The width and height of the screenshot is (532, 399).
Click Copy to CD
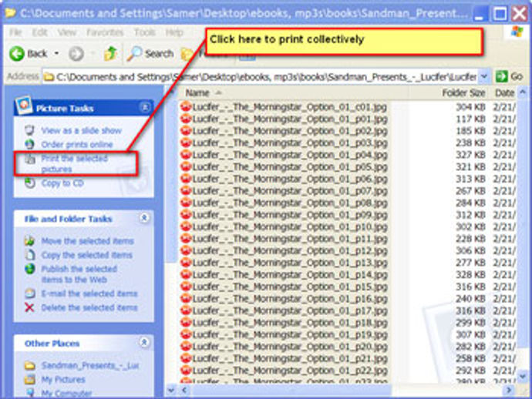62,183
